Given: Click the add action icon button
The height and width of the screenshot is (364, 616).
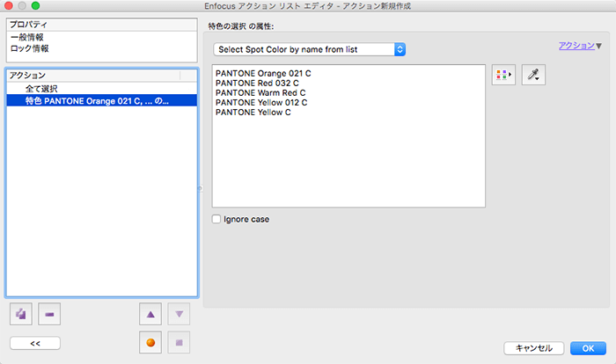Looking at the screenshot, I should (21, 314).
